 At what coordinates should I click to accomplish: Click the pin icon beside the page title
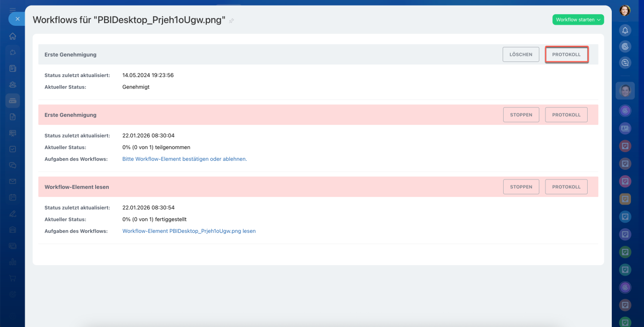point(231,21)
